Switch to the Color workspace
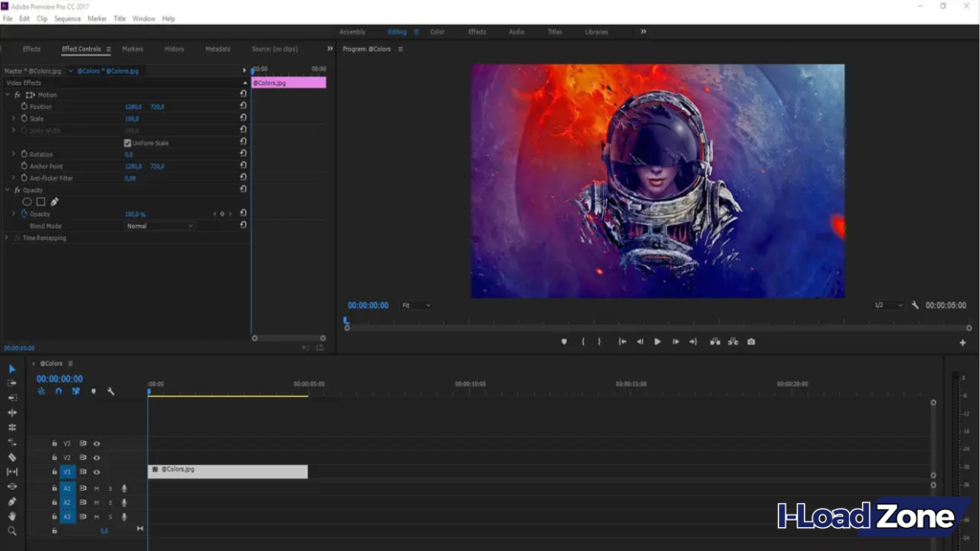This screenshot has width=980, height=551. [x=437, y=32]
